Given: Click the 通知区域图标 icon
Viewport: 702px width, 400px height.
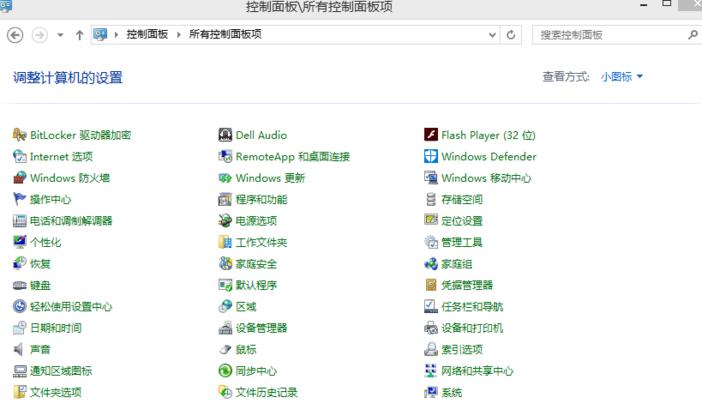Looking at the screenshot, I should click(x=19, y=371).
